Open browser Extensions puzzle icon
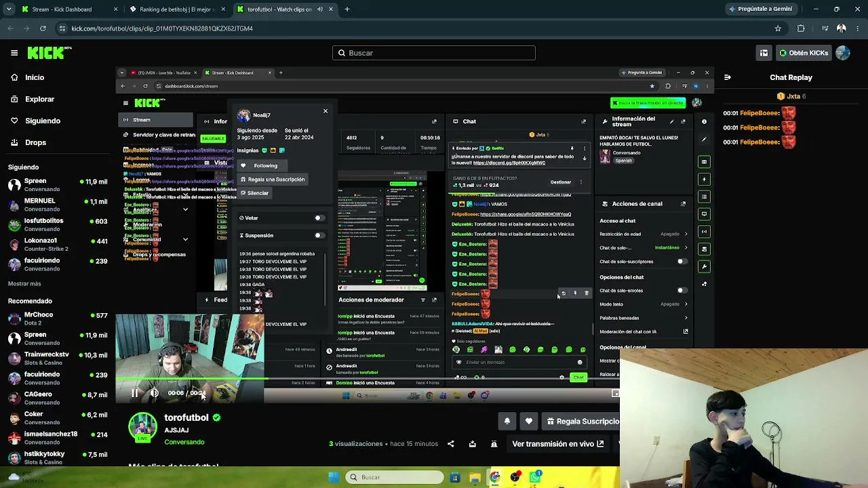Screen dimensions: 868x488 click(801, 28)
